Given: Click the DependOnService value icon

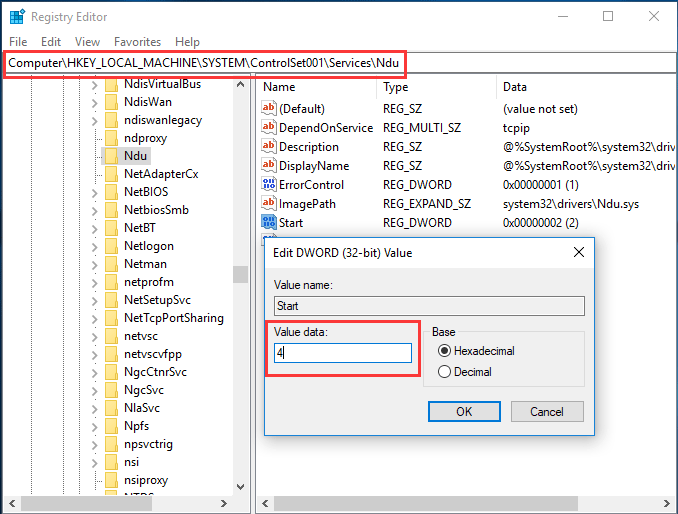Looking at the screenshot, I should [x=269, y=127].
